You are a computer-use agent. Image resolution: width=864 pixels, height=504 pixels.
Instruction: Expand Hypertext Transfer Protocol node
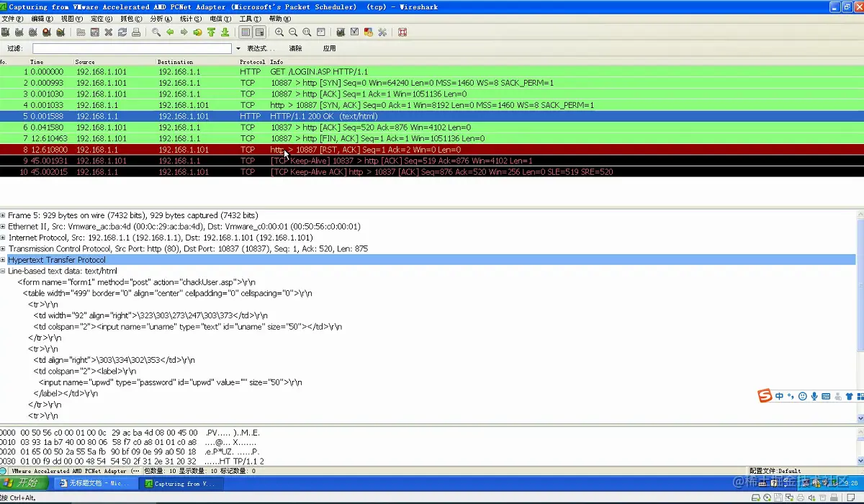coord(3,260)
